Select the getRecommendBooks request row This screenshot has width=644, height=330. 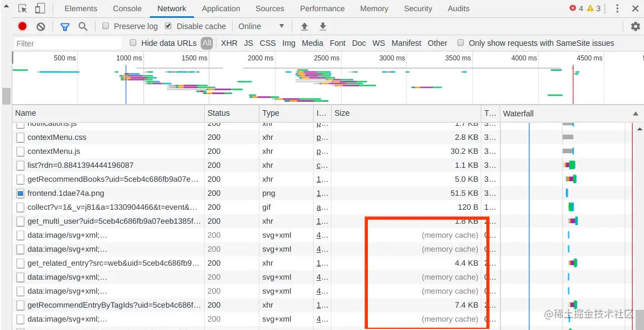255,179
